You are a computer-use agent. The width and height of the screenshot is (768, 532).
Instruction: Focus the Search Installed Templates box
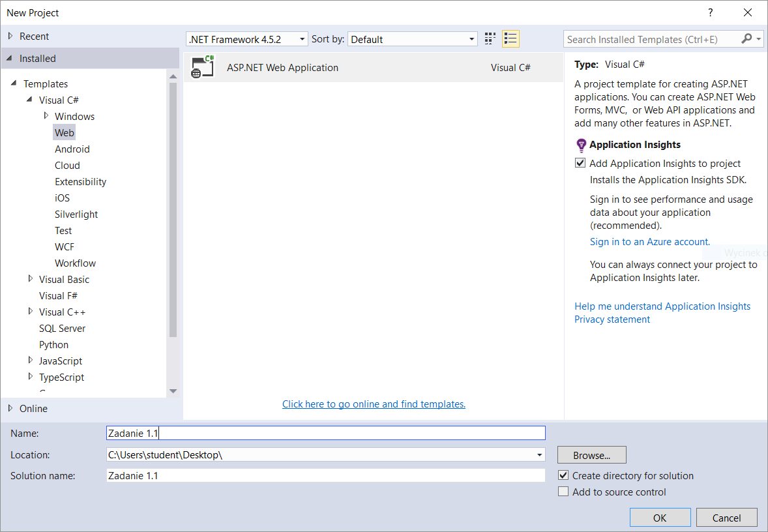click(651, 39)
